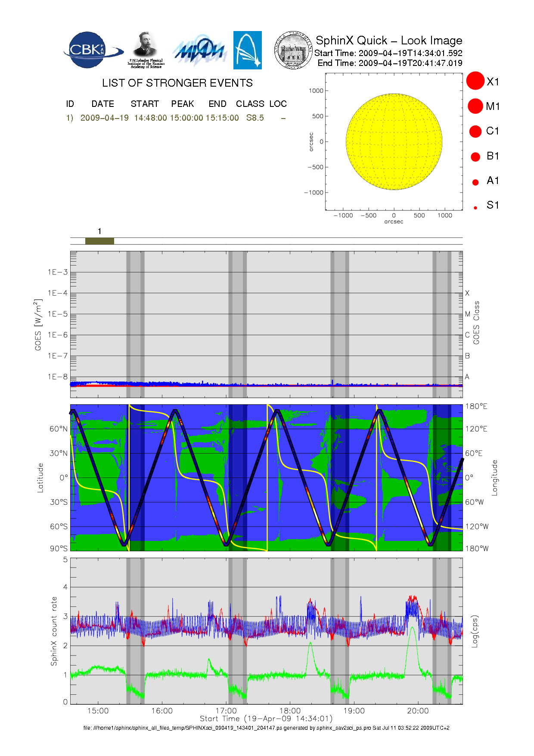Click the B1 red legend circle
Screen dimensions: 534x756
pos(475,156)
